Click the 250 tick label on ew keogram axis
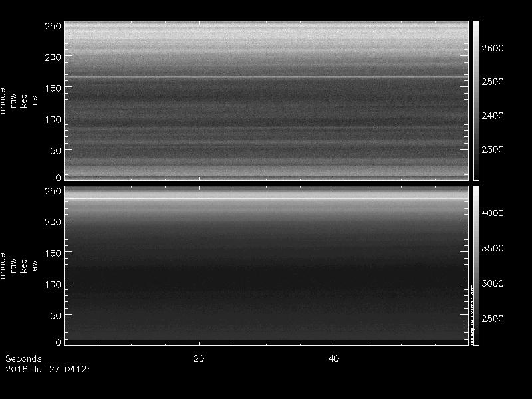The image size is (532, 399). point(53,191)
